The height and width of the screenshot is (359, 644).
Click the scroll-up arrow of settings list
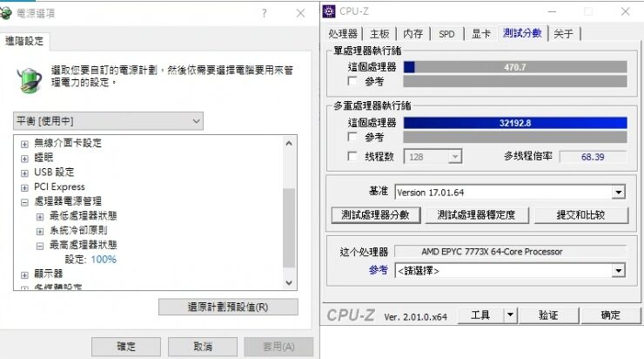tap(289, 144)
